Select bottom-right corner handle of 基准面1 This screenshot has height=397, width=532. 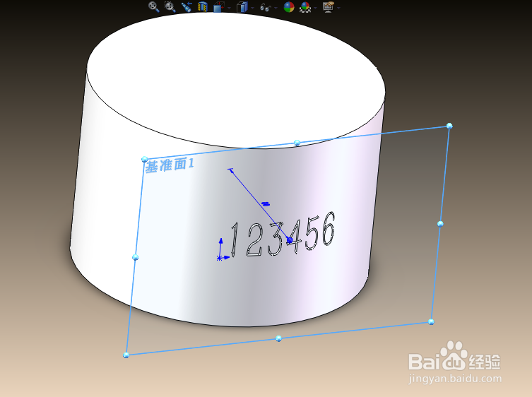431,321
